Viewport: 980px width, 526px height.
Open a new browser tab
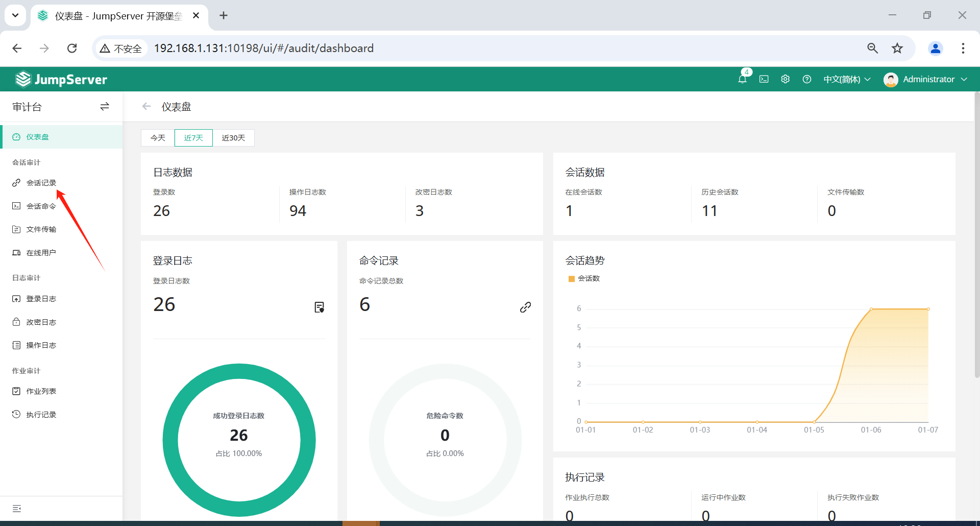224,15
